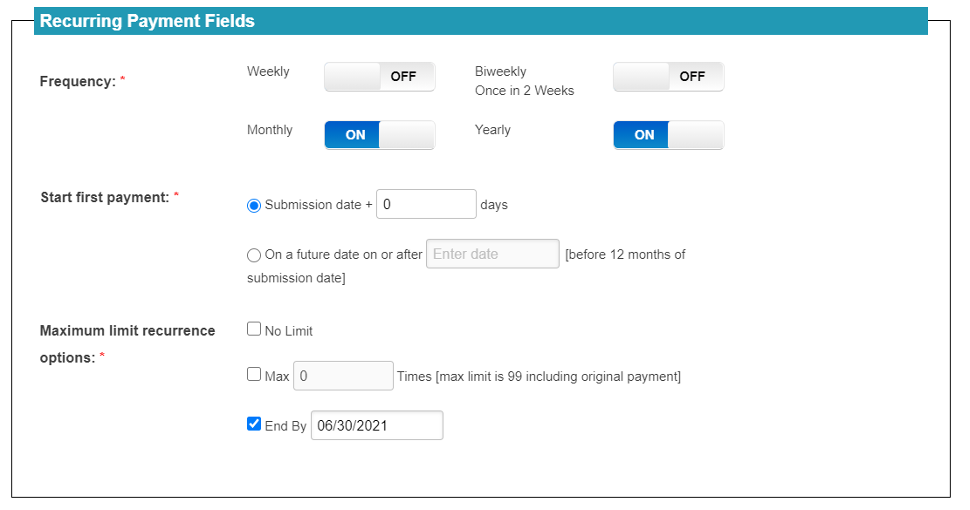Image resolution: width=970 pixels, height=510 pixels.
Task: Uncheck the End By checkbox
Action: pyautogui.click(x=254, y=423)
